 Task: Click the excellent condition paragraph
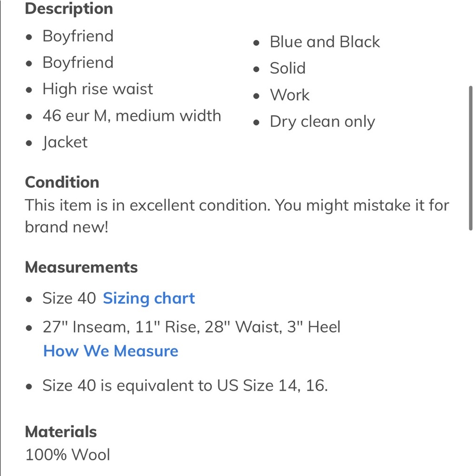click(x=237, y=216)
